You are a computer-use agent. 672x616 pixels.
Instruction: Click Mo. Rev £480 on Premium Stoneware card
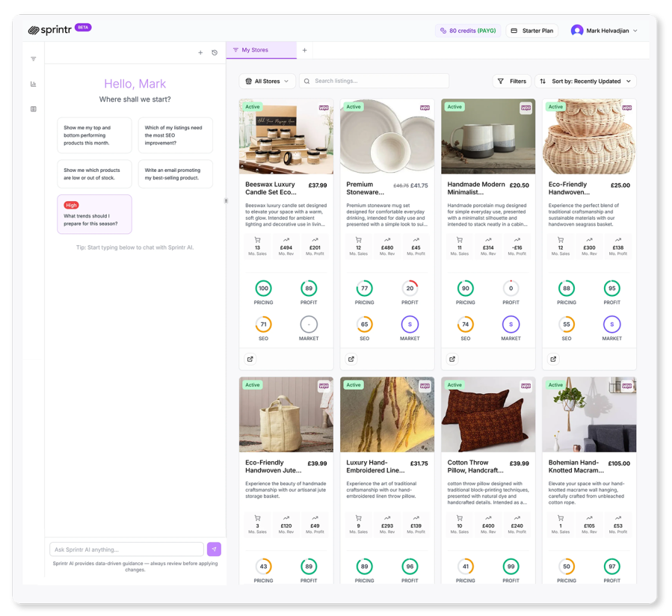point(387,247)
